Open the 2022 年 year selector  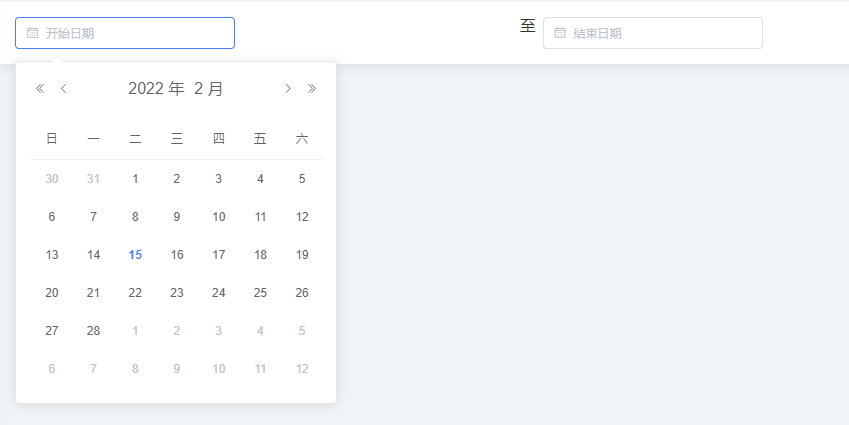(156, 89)
